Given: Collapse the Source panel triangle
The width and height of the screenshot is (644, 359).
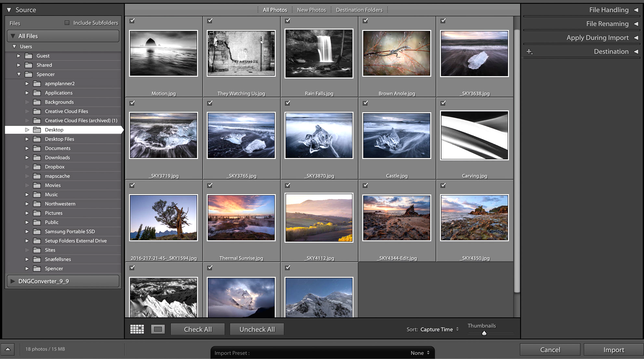Looking at the screenshot, I should [9, 10].
